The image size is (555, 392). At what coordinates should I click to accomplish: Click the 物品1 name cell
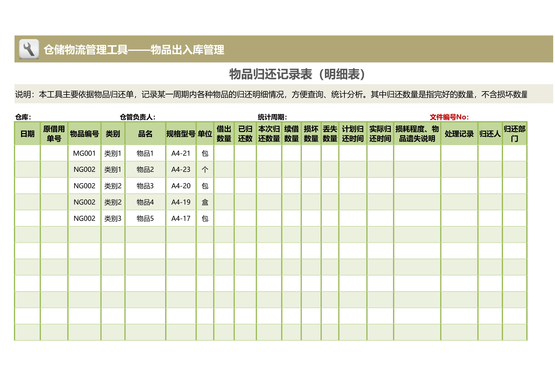[x=145, y=153]
